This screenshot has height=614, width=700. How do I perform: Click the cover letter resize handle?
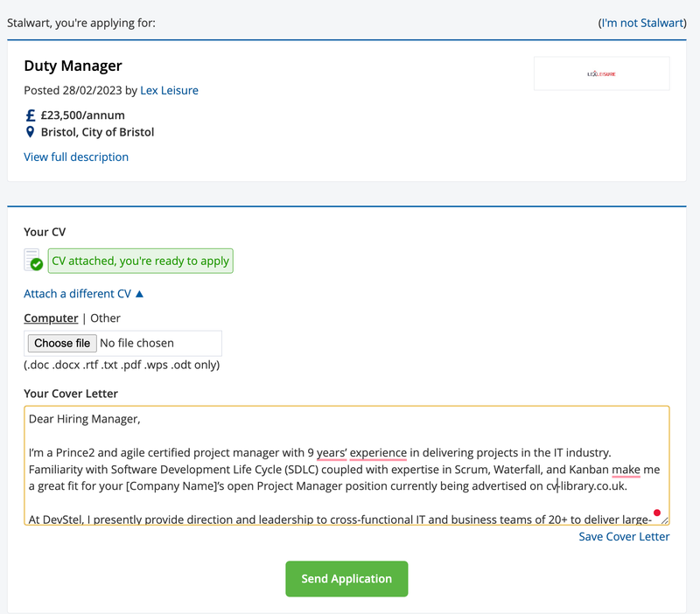coord(664,520)
